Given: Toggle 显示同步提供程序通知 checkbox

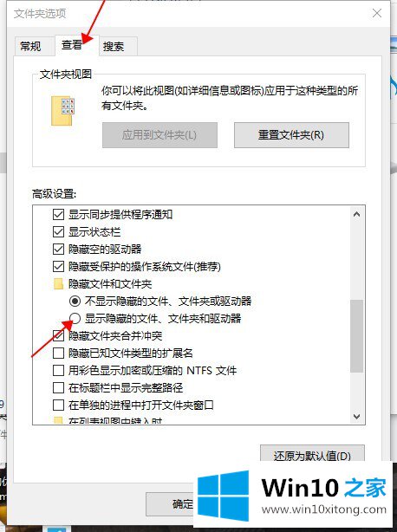Looking at the screenshot, I should click(58, 214).
